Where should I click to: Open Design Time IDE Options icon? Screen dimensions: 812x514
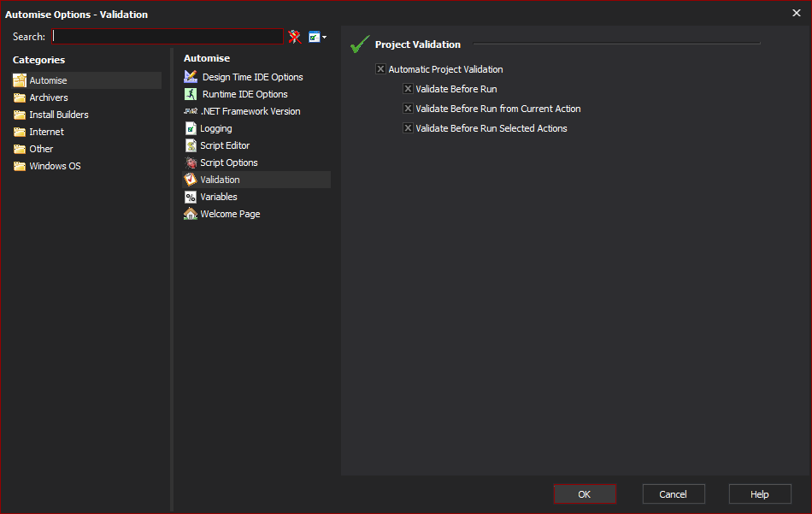191,77
